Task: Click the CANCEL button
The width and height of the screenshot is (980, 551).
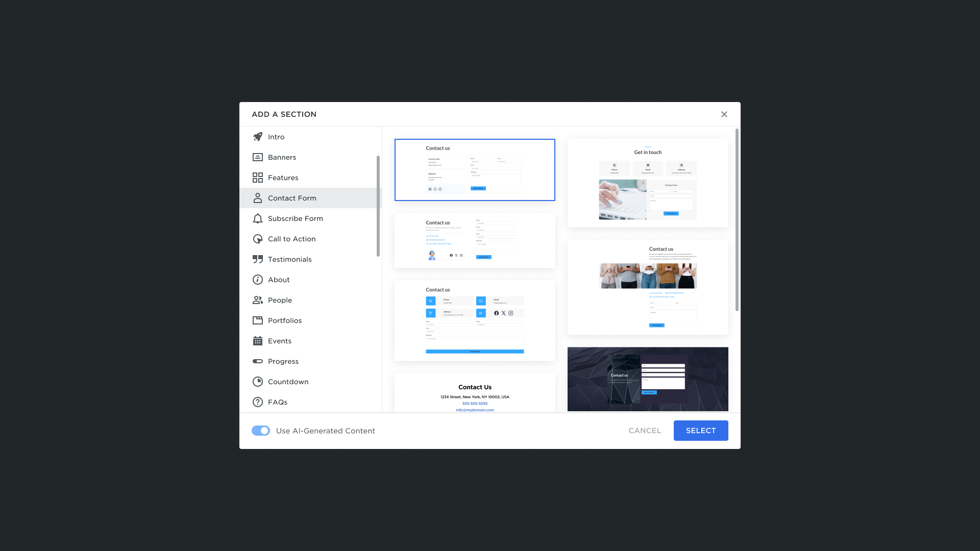Action: pos(645,431)
